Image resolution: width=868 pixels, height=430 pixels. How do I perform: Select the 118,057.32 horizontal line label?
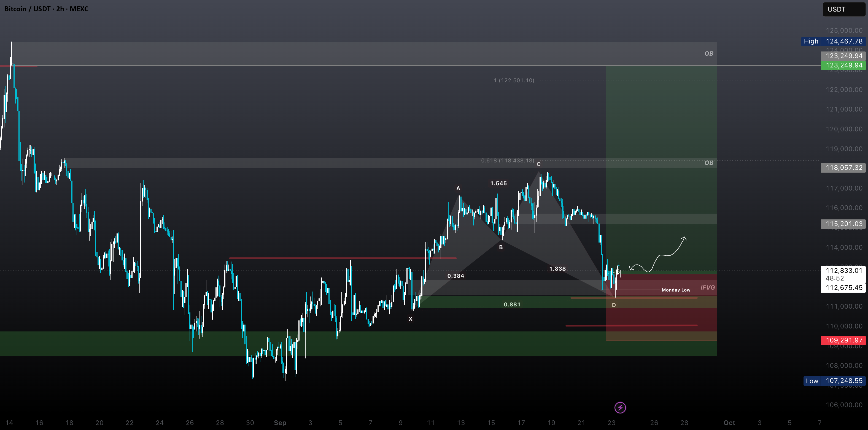[x=843, y=168]
